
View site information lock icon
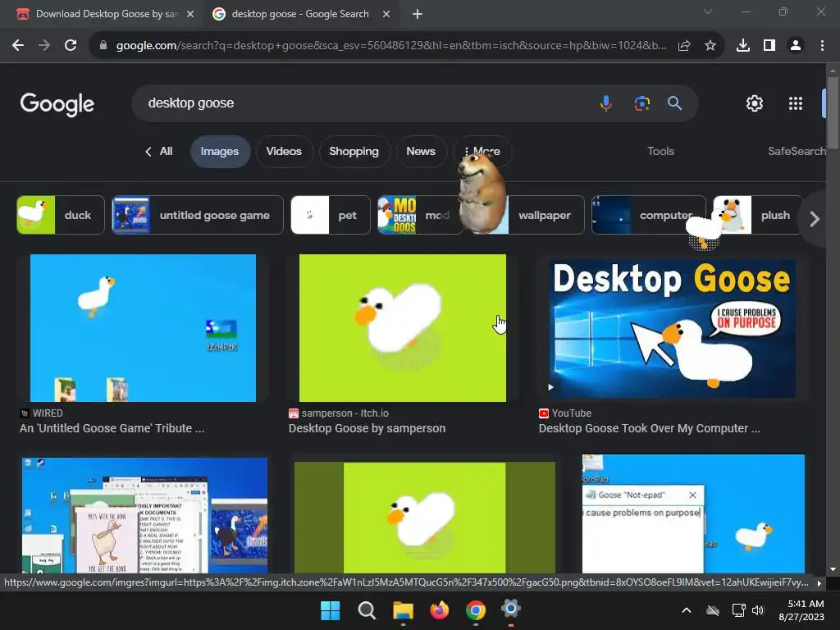pos(103,46)
